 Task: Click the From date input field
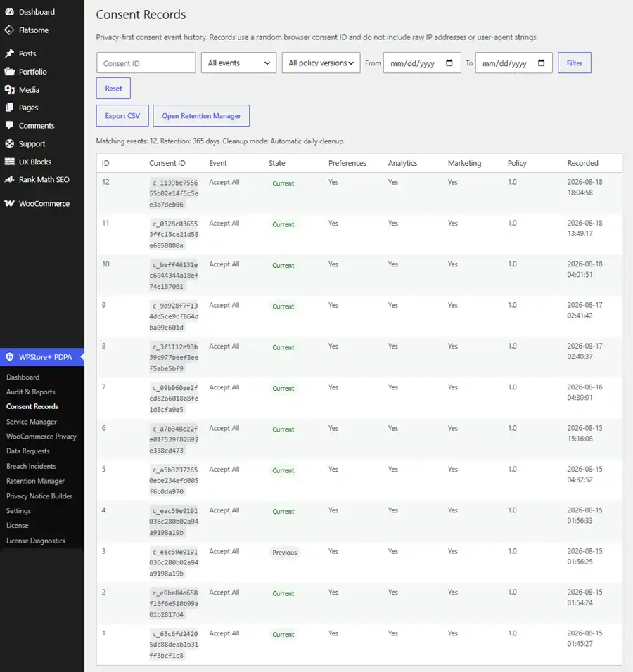[422, 63]
